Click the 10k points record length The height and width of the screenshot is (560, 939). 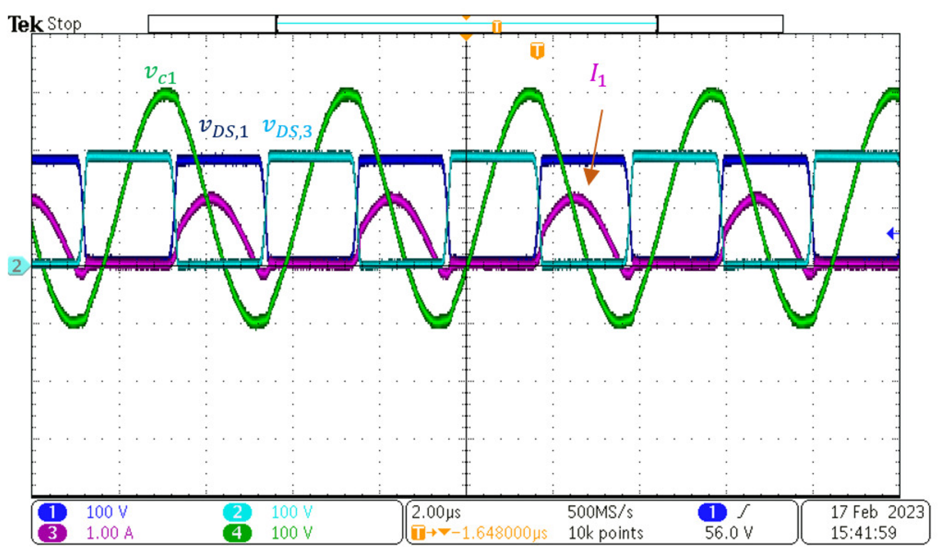[x=606, y=533]
